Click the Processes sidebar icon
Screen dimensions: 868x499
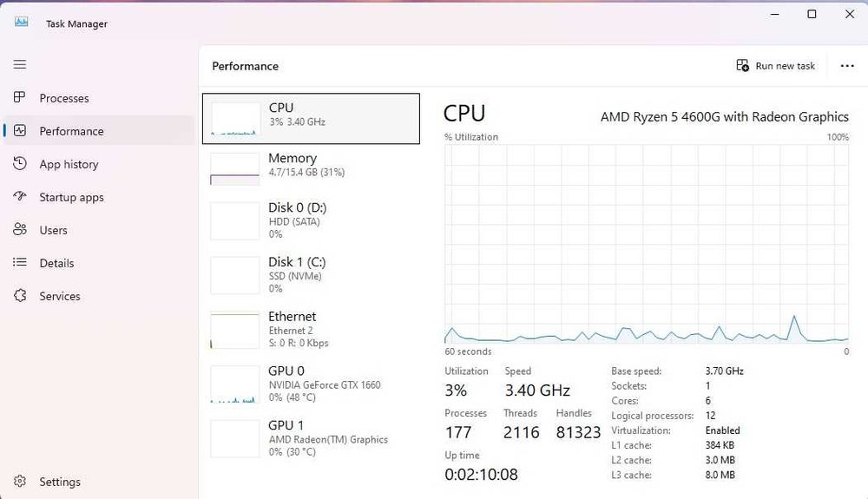pos(20,98)
